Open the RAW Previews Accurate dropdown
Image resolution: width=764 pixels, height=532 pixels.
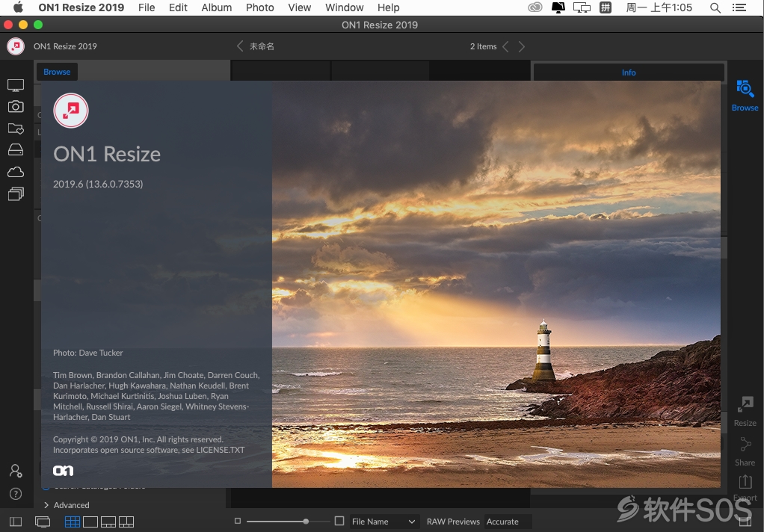(508, 522)
